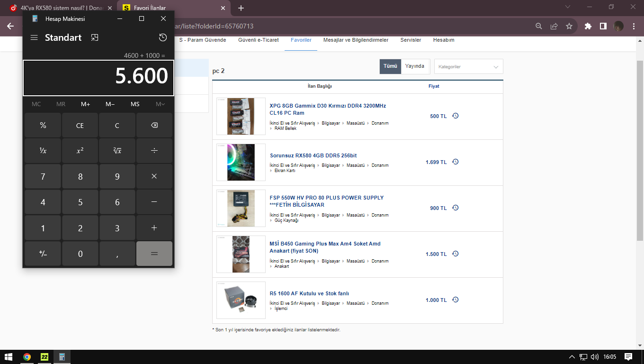Close the Favori İlanlar browser tab
The image size is (644, 364).
pos(224,8)
